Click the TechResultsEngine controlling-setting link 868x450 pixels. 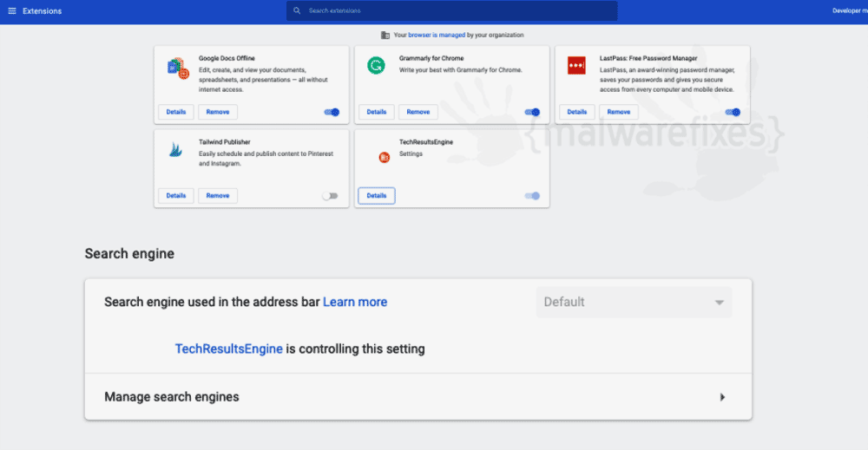[228, 349]
